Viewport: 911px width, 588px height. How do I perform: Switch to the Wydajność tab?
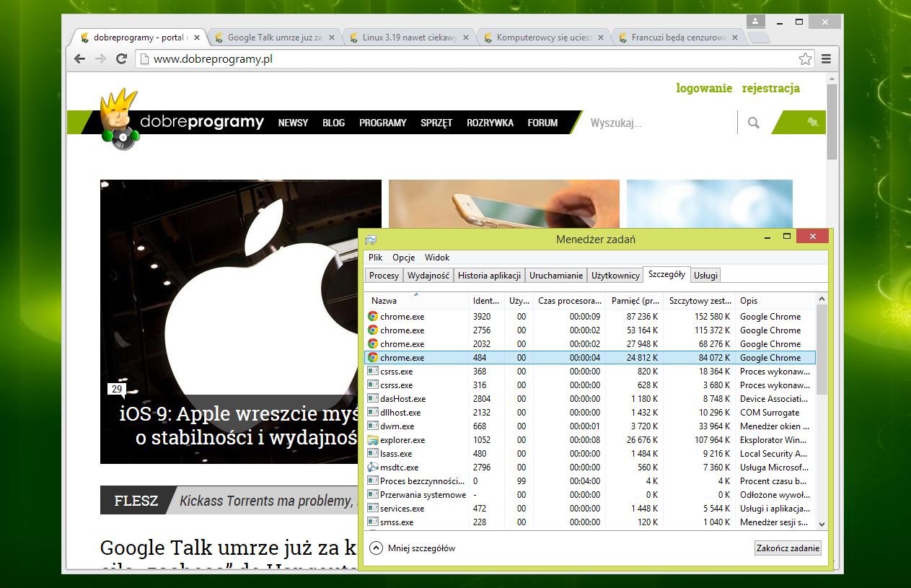[428, 276]
